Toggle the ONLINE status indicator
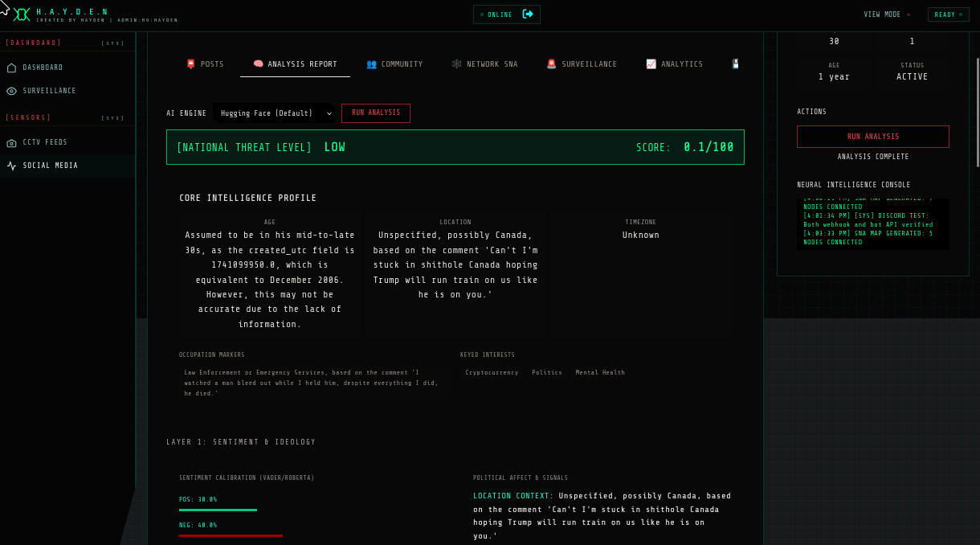 click(x=498, y=14)
